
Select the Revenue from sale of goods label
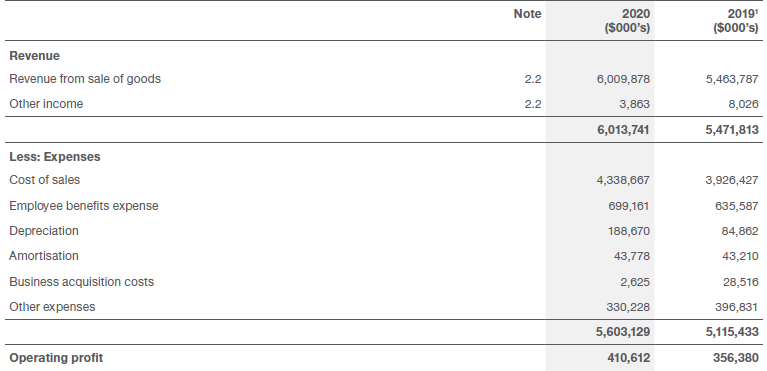[85, 79]
